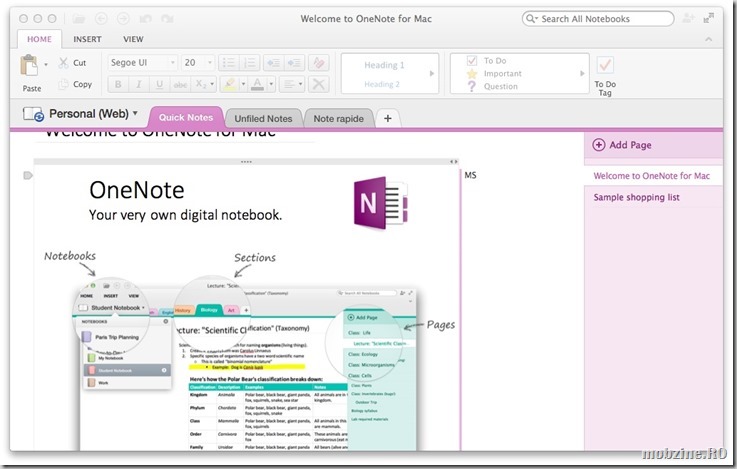Open the Segoe UI font dropdown
737x469 pixels.
pos(141,63)
